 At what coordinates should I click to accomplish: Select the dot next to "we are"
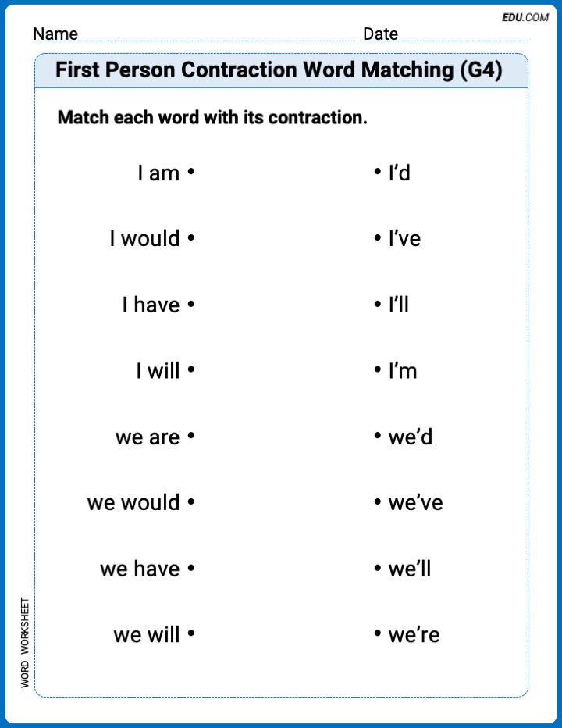pos(190,436)
